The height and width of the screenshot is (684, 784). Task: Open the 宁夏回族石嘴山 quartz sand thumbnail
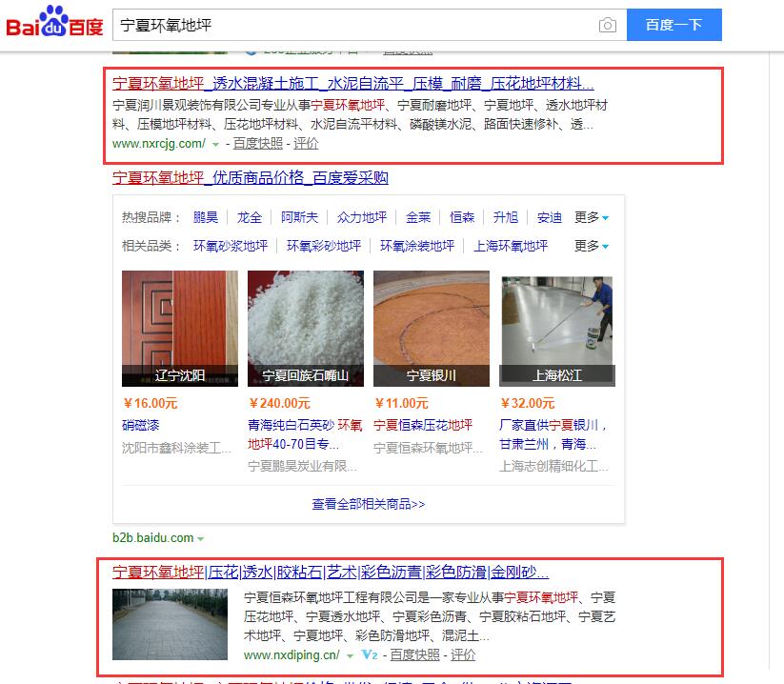[306, 329]
